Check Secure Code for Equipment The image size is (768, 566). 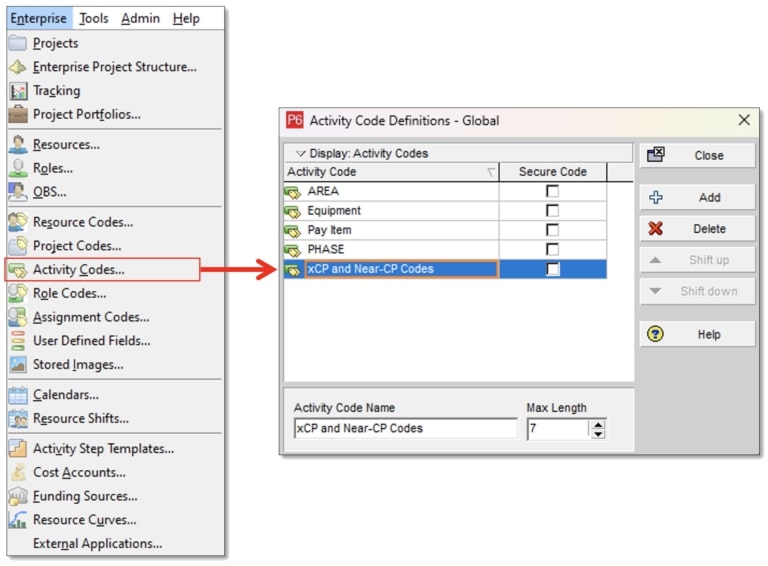[552, 211]
